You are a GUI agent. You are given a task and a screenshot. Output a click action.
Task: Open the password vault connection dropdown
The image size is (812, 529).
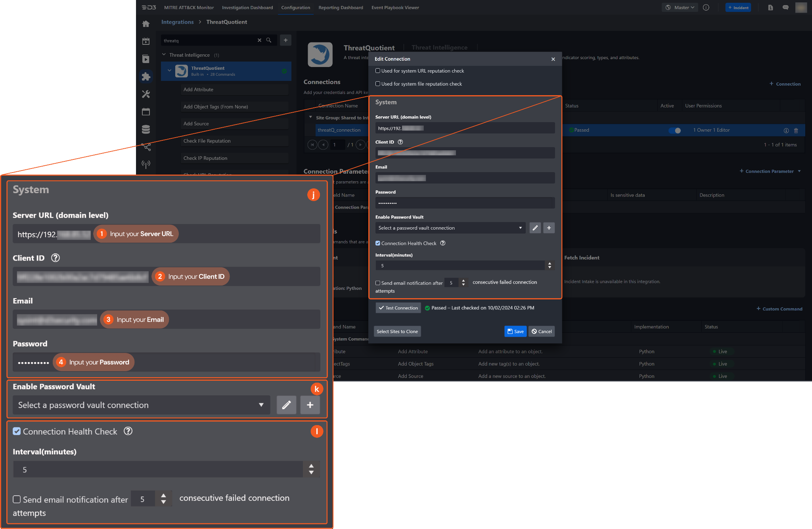[450, 228]
